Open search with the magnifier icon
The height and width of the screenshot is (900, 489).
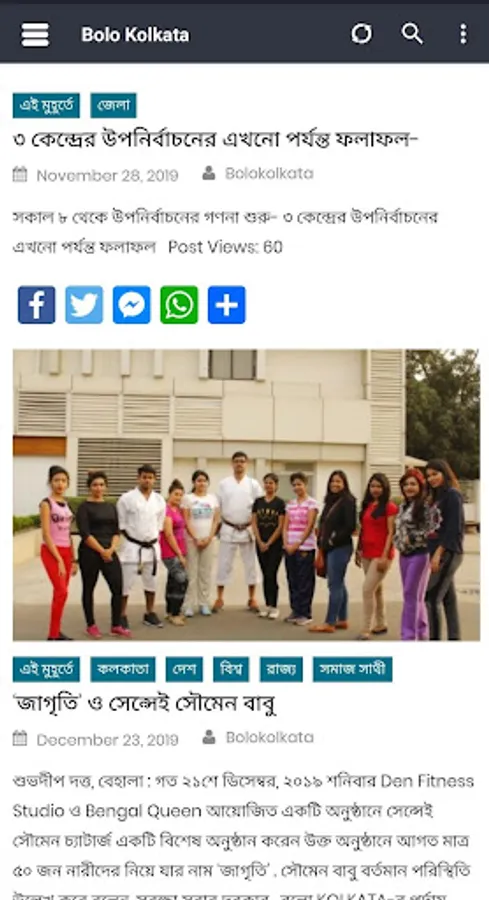point(412,34)
